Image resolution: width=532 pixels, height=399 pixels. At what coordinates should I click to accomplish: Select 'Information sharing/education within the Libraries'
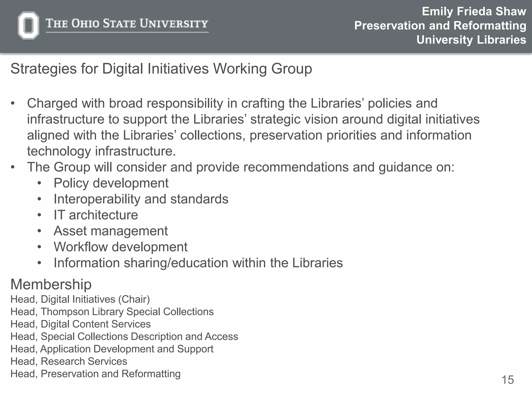198,263
